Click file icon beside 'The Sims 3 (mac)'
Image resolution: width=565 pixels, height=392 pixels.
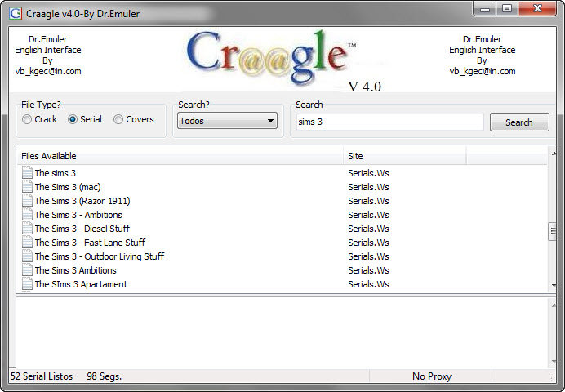[x=27, y=187]
